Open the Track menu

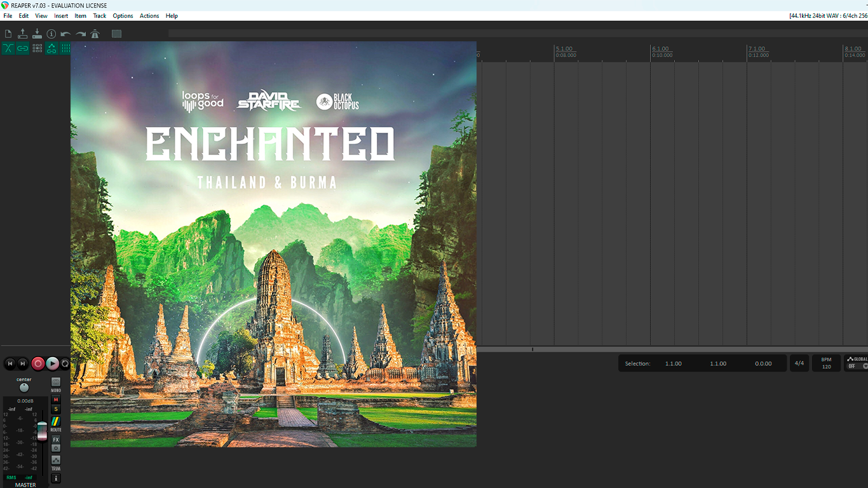point(100,16)
